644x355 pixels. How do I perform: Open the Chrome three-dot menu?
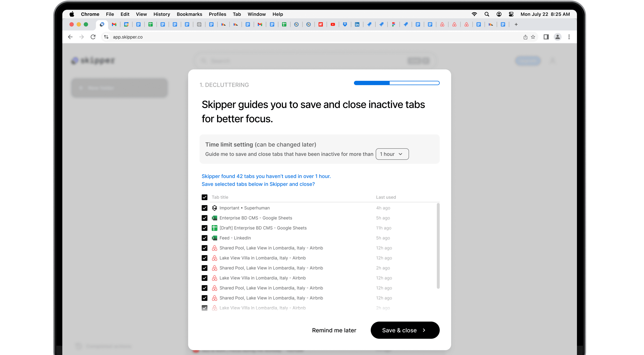[569, 37]
